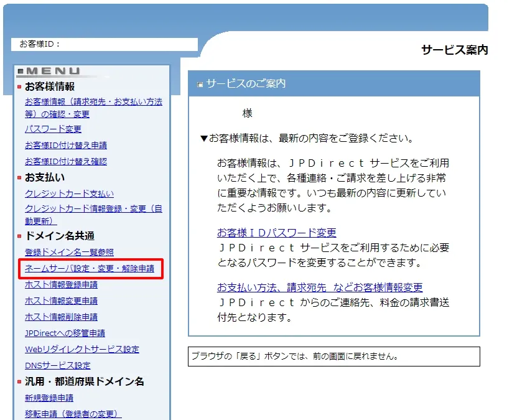
Task: Click the ブラウザの「戻る」ボタン notice text
Action: tap(295, 356)
